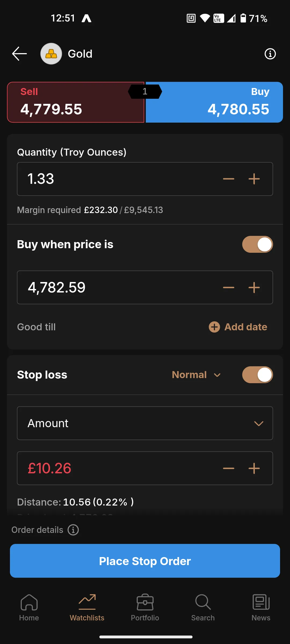
Task: Disable the Buy when price is toggle
Action: tap(257, 244)
